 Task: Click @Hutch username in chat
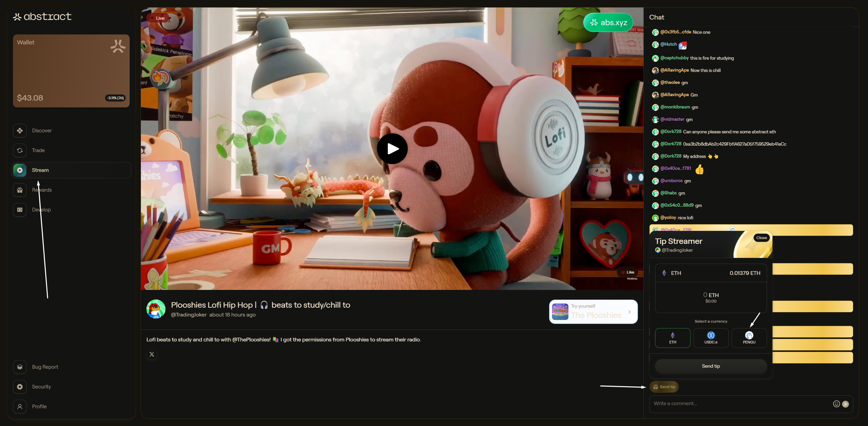[668, 44]
